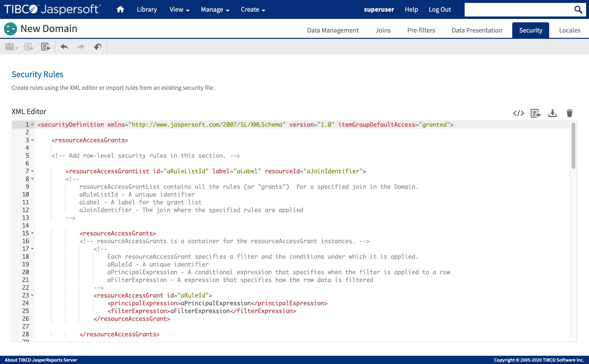Image resolution: width=589 pixels, height=364 pixels.
Task: Click the search magnifier icon
Action: [x=578, y=10]
